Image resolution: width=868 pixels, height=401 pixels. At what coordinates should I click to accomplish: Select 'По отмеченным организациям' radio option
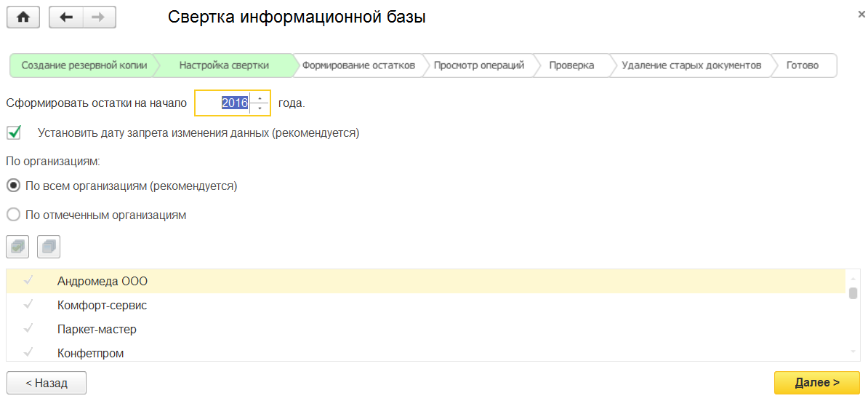(12, 215)
